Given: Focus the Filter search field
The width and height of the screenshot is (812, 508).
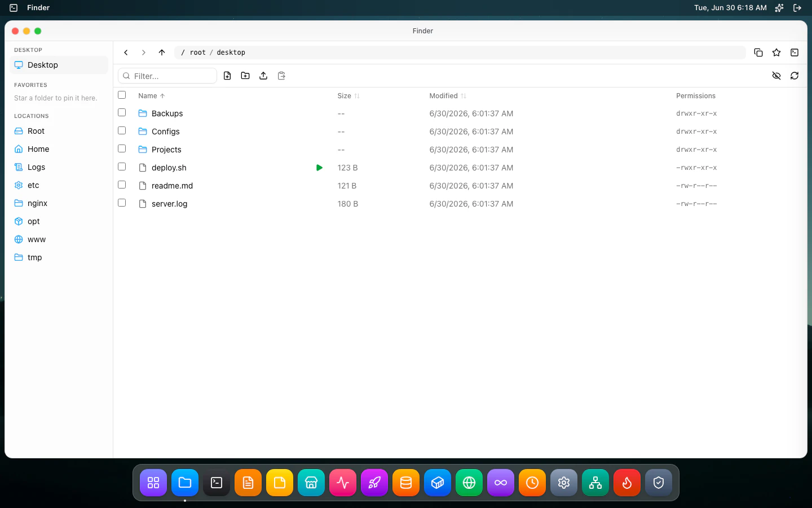Looking at the screenshot, I should (x=167, y=76).
